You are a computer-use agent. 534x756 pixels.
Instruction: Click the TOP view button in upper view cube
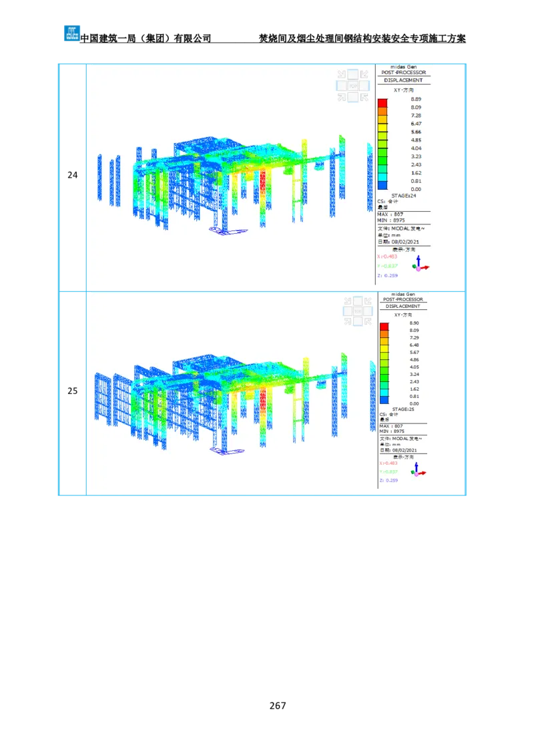(x=353, y=85)
